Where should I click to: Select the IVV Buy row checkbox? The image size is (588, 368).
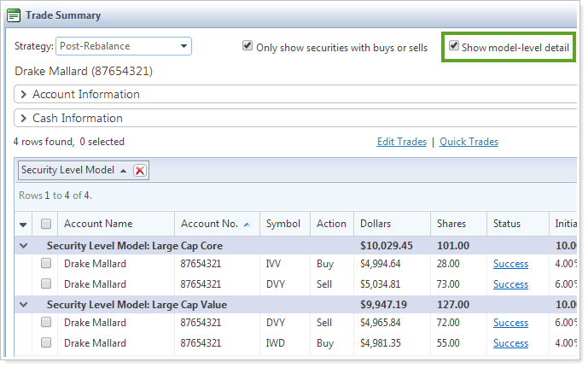click(x=46, y=264)
